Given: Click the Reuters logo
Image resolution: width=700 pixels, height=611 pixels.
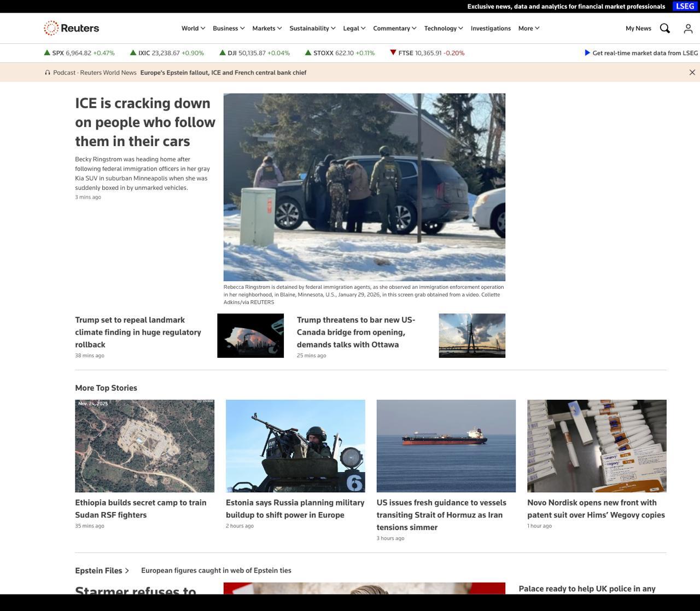Looking at the screenshot, I should 72,28.
